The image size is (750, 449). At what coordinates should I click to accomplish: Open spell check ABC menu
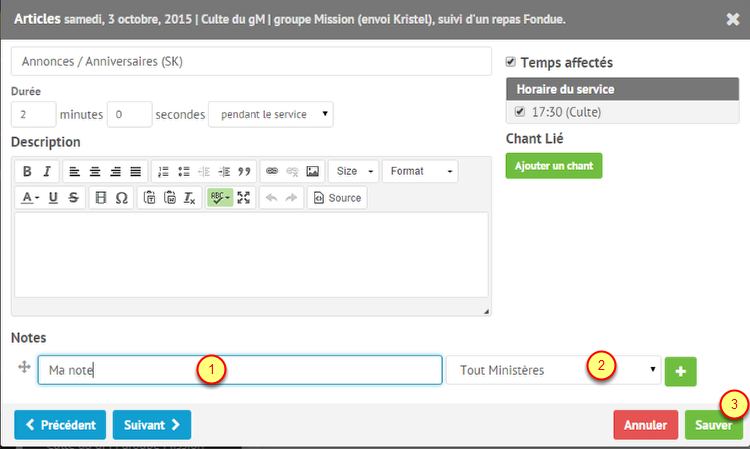tap(220, 197)
